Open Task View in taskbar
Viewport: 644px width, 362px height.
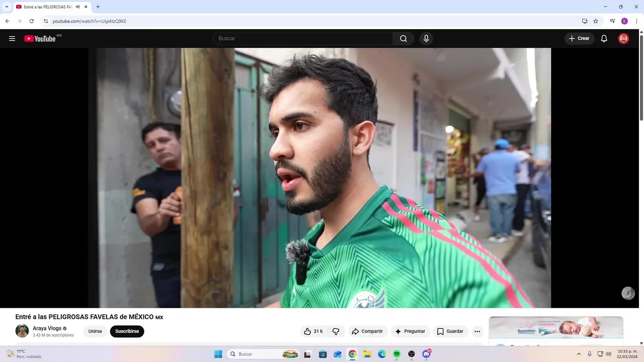[x=307, y=354]
